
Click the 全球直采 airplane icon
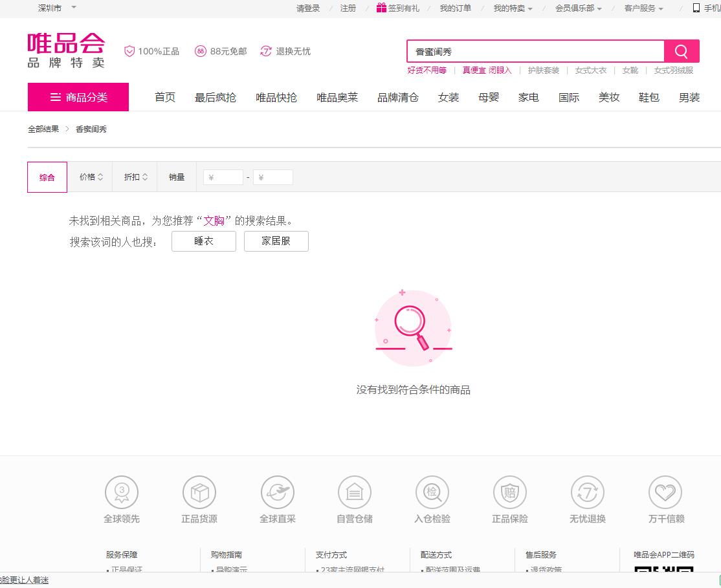(277, 492)
